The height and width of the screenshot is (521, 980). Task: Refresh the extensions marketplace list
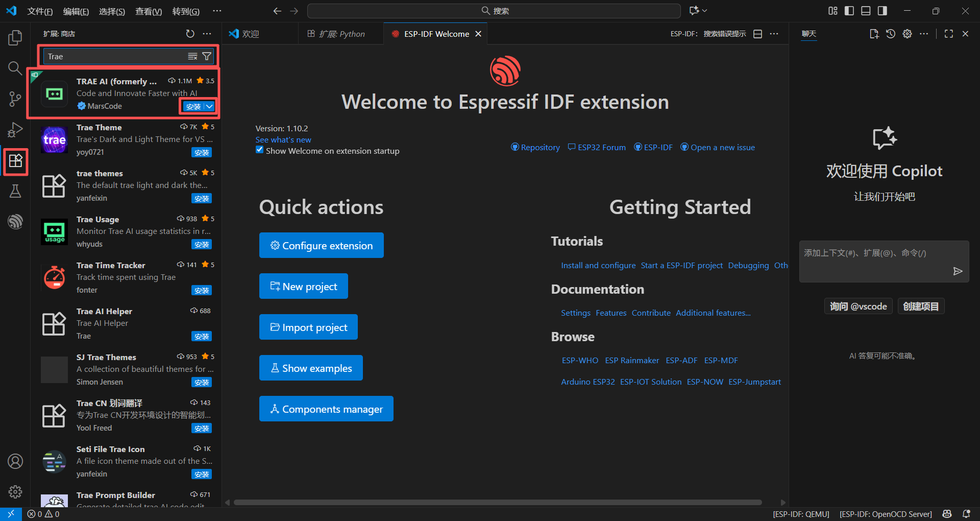[x=190, y=34]
